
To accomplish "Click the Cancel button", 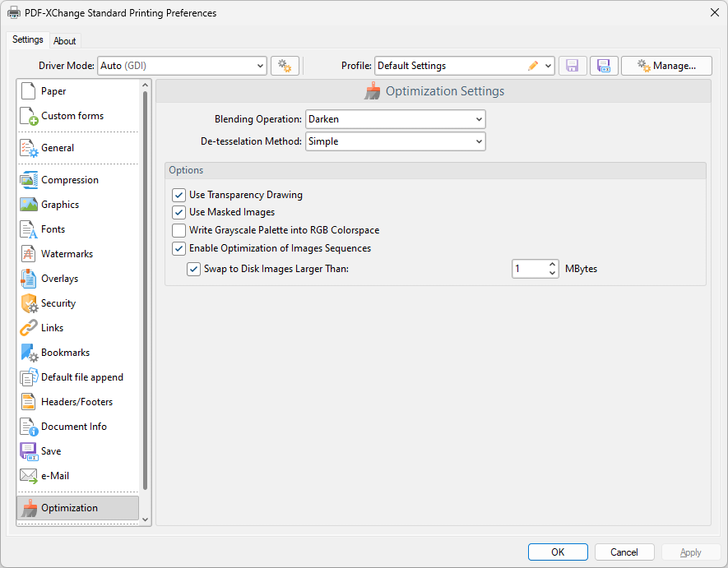I will pos(624,552).
